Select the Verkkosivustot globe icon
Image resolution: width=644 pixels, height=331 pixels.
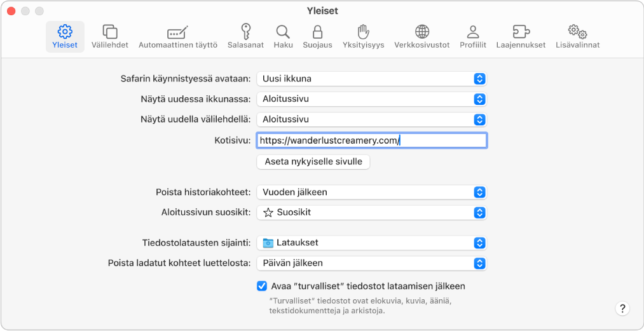click(421, 32)
